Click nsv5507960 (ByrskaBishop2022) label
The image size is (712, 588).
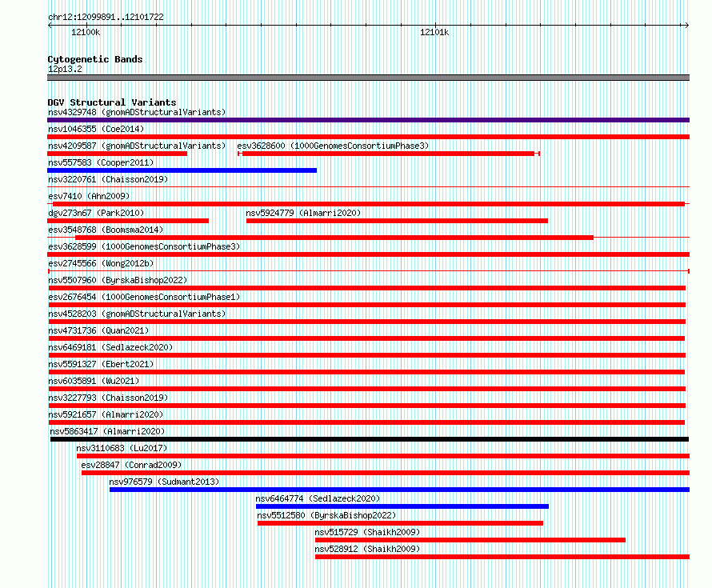[118, 280]
